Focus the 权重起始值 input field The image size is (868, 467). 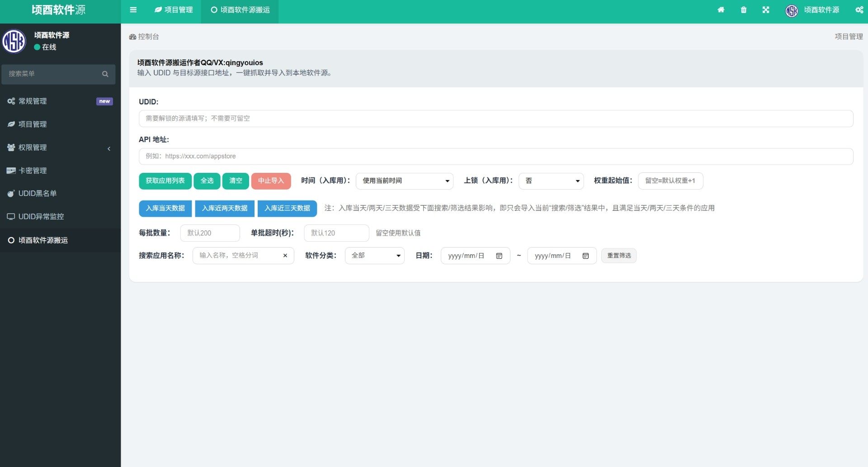[x=670, y=181]
